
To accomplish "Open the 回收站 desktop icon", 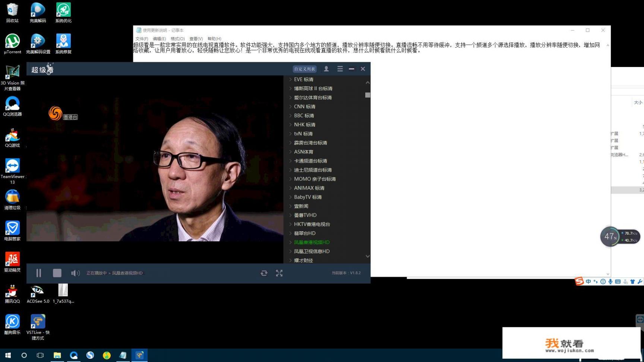I will tap(12, 13).
